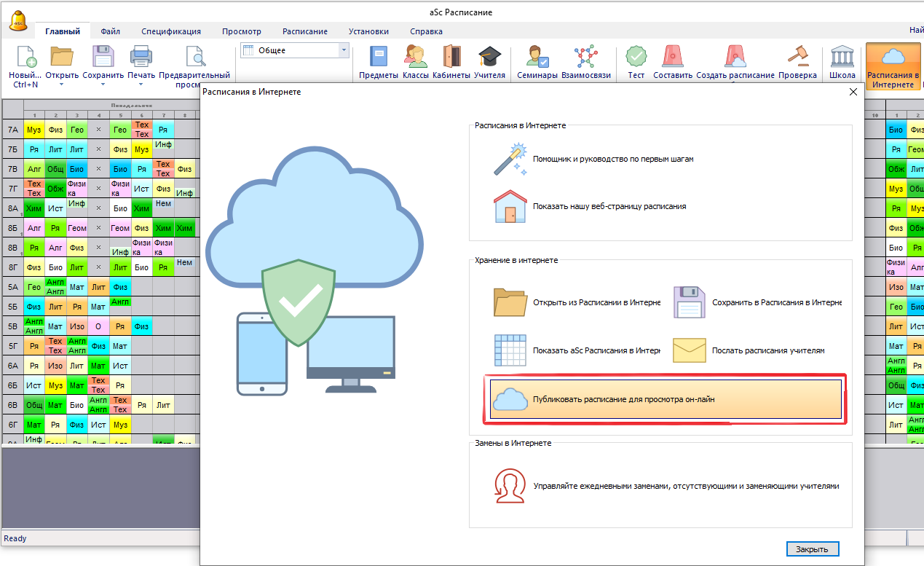
Task: Switch to the Спецификация ribbon tab
Action: click(171, 31)
